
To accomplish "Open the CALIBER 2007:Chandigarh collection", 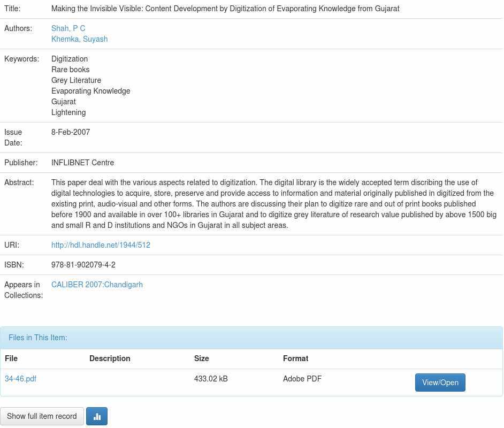I will pos(97,285).
